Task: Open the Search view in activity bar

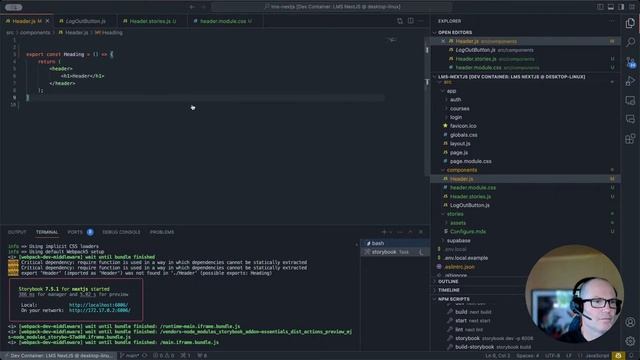Action: (x=630, y=42)
